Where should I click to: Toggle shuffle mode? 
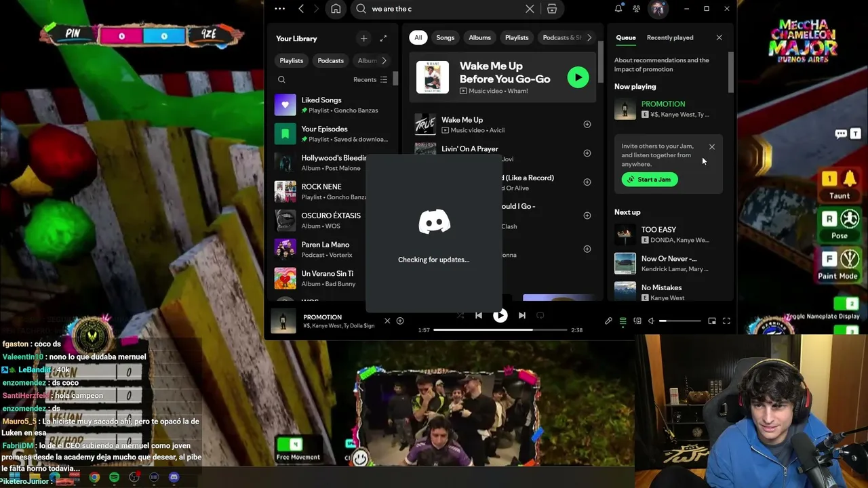click(x=460, y=315)
